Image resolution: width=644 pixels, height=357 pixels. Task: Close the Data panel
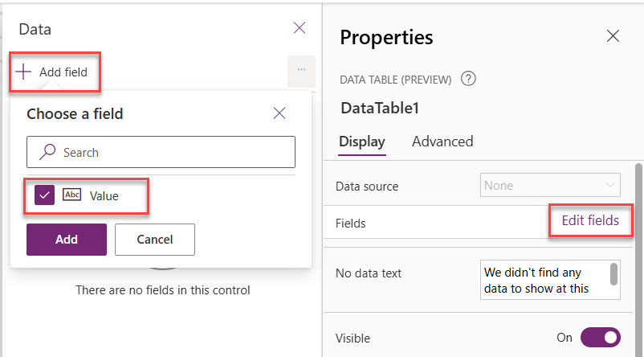300,28
